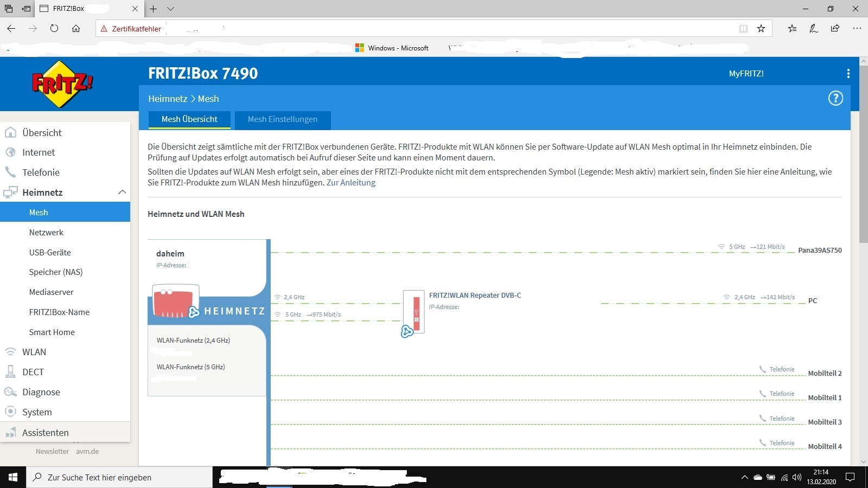Click the mesh symbol on the FRITZ!Box
Image resolution: width=868 pixels, height=488 pixels.
point(194,312)
